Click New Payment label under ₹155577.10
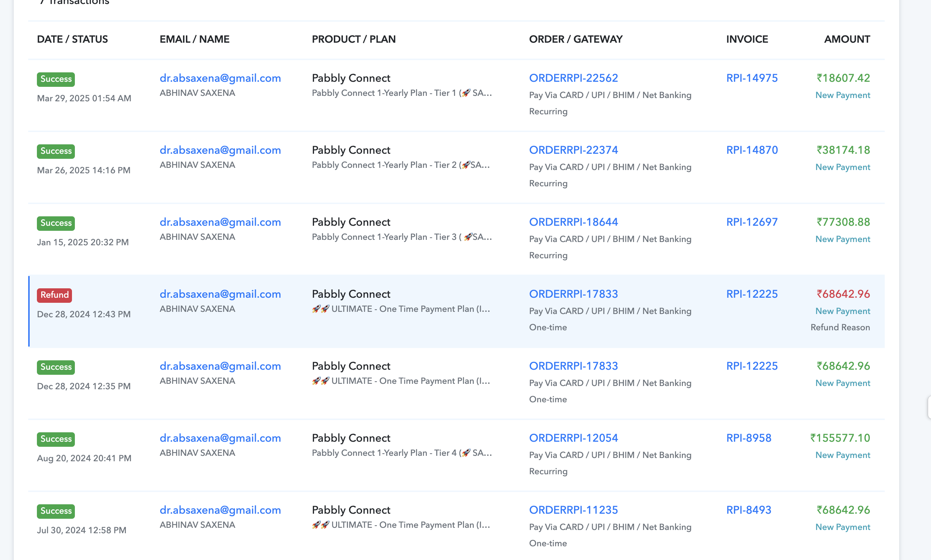Screen dimensions: 931x560 point(843,455)
